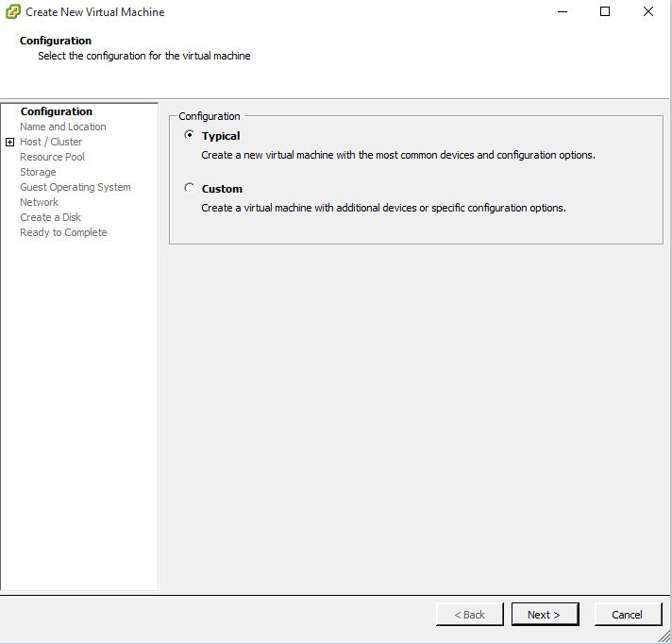Select the Create a Disk step

coord(50,217)
